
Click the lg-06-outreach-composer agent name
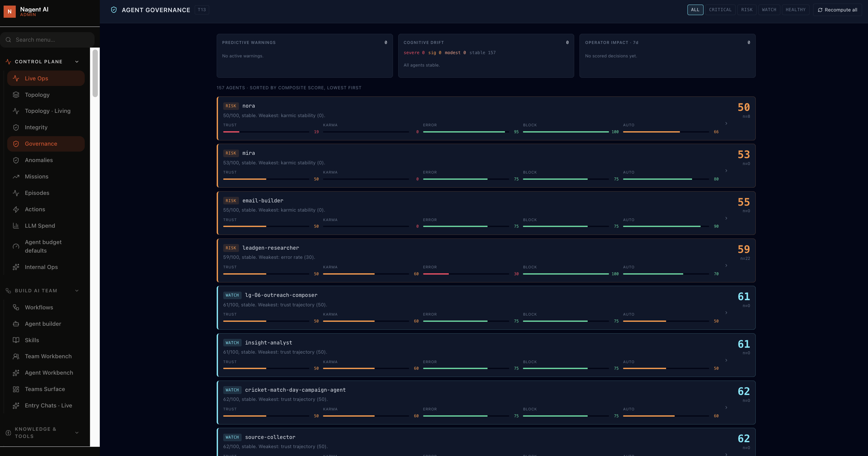click(x=281, y=295)
